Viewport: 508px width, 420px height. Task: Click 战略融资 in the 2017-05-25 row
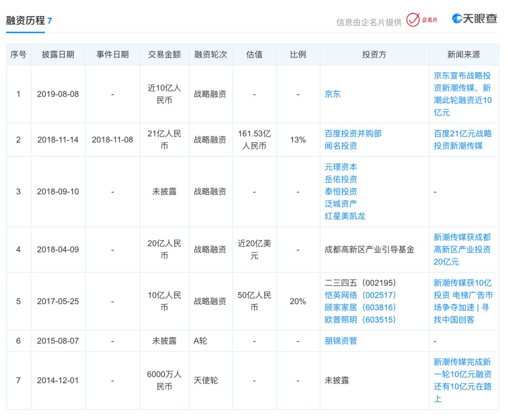point(210,301)
